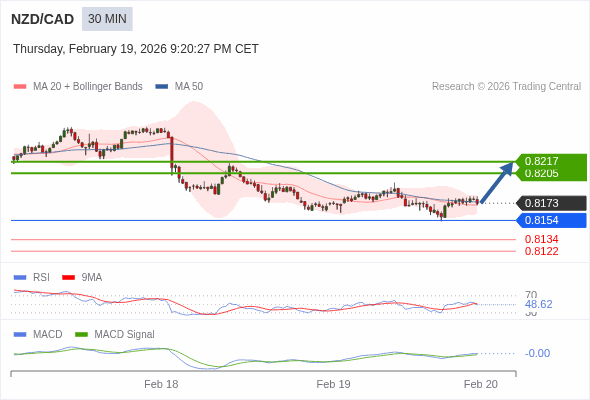Click the RSI legend label
Screen dimensions: 590x400
coord(41,278)
